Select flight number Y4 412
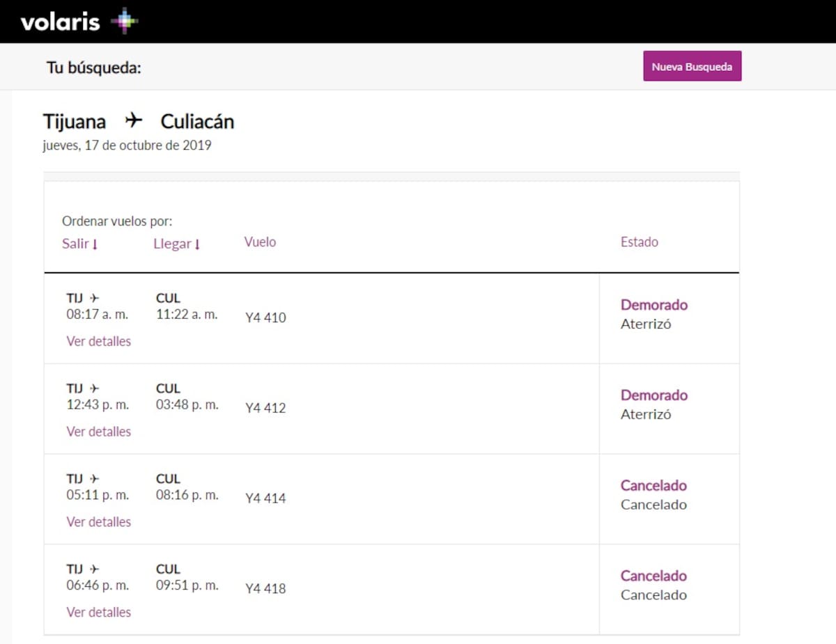The height and width of the screenshot is (644, 836). [x=265, y=408]
